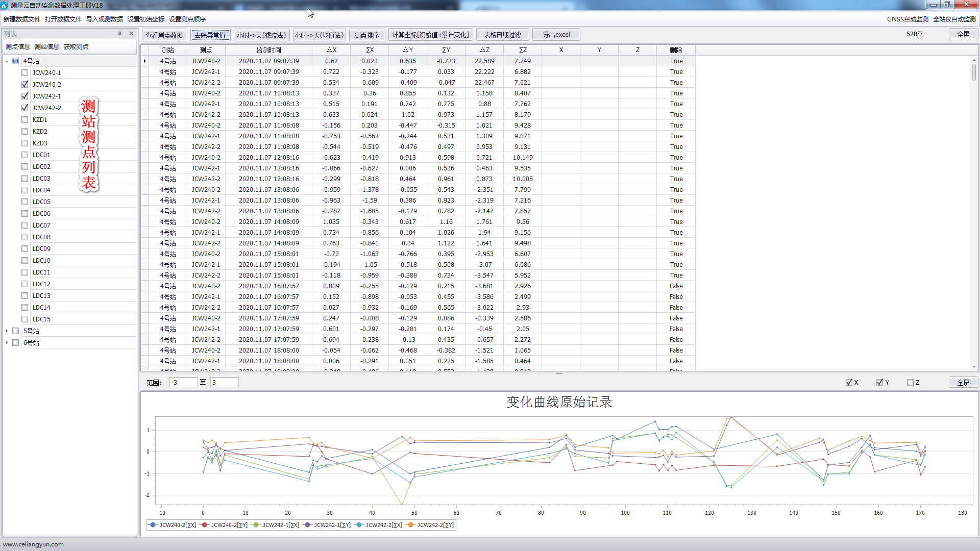Viewport: 980px width, 551px height.
Task: Uncheck JCW242-1 point
Action: point(24,96)
